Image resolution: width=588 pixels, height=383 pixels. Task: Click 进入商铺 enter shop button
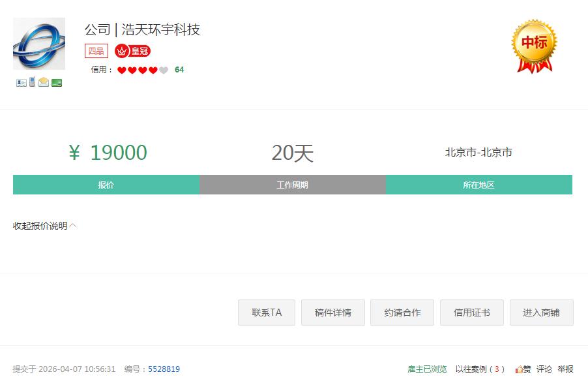(x=542, y=313)
